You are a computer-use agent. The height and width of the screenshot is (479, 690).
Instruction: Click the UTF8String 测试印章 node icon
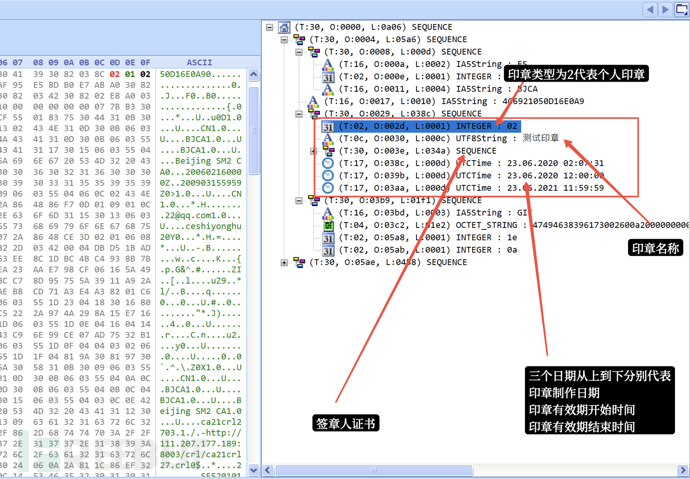[x=328, y=139]
